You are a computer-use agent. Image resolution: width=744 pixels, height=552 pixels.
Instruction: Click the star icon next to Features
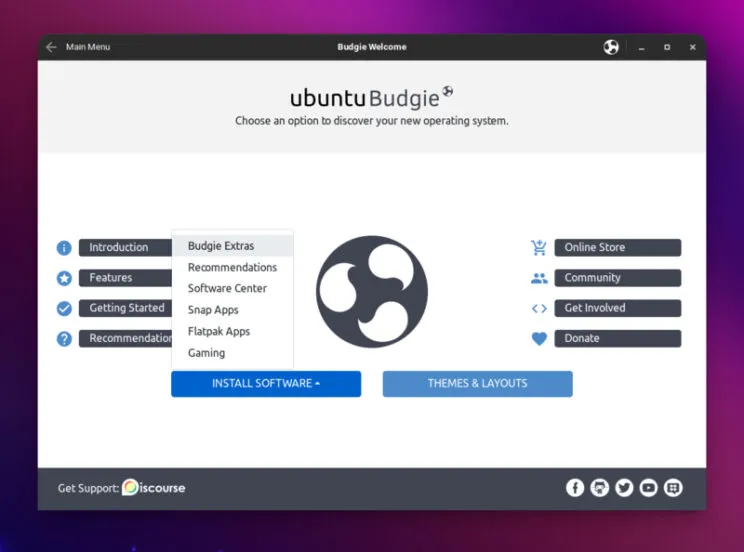(64, 278)
